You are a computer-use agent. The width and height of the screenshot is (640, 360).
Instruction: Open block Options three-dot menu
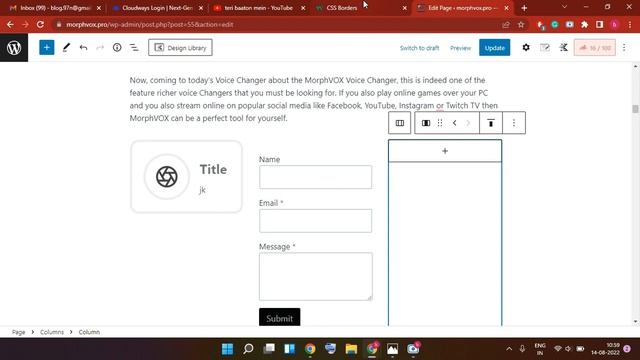[514, 123]
